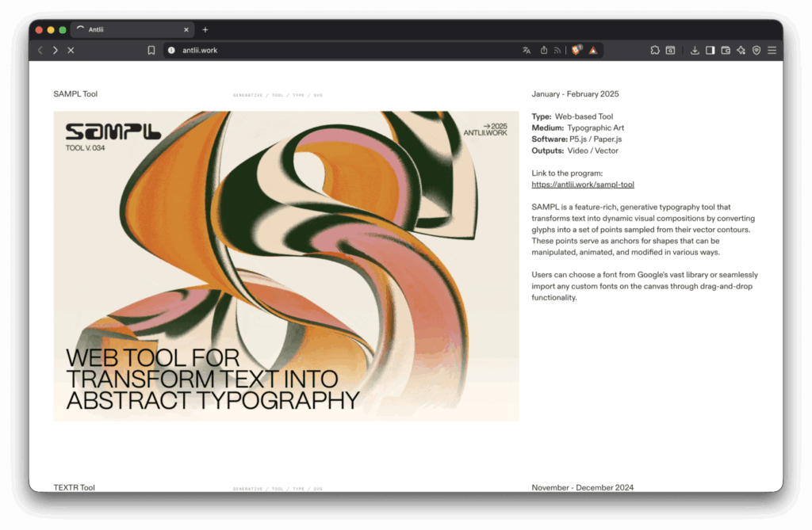This screenshot has width=812, height=530.
Task: Click the translate page icon
Action: coord(527,50)
